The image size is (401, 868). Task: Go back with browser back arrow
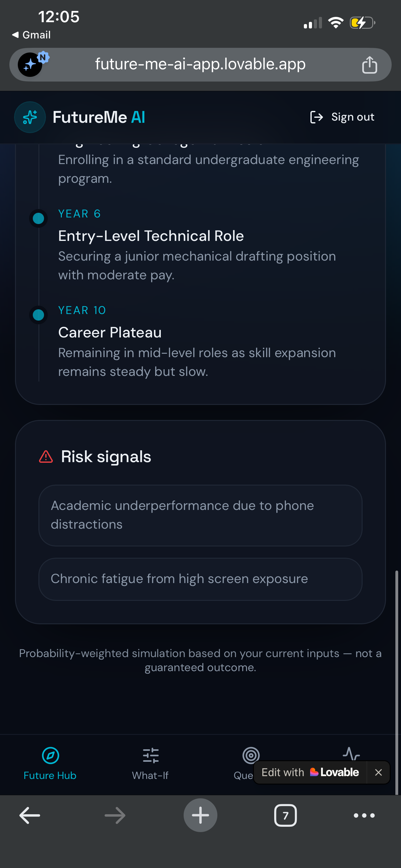pos(30,816)
